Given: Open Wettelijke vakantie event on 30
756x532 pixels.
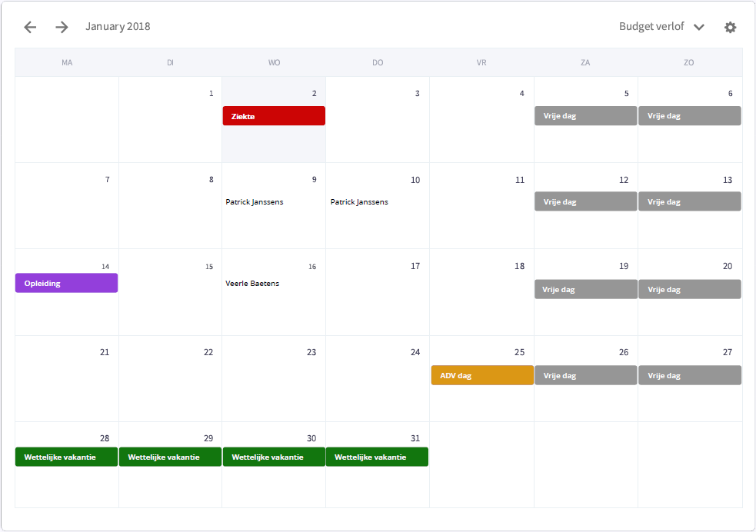Looking at the screenshot, I should (x=274, y=457).
